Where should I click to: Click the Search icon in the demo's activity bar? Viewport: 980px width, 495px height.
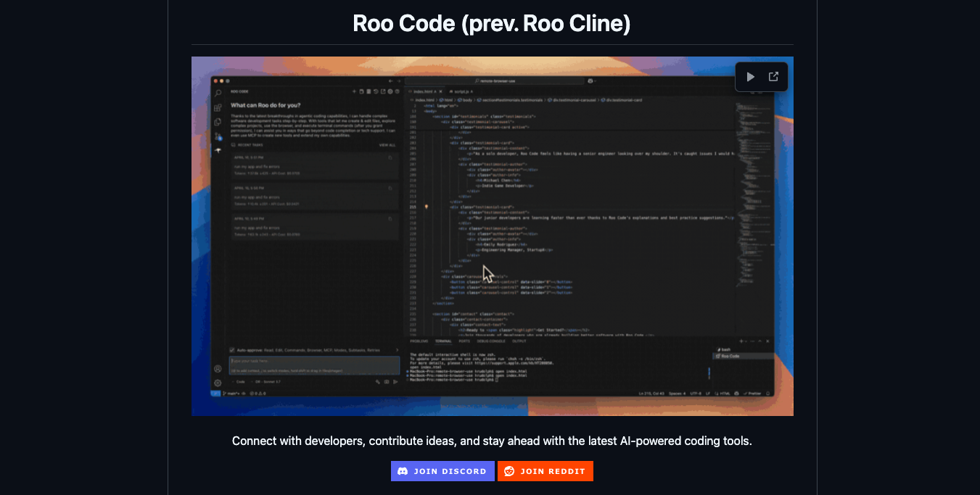(218, 93)
